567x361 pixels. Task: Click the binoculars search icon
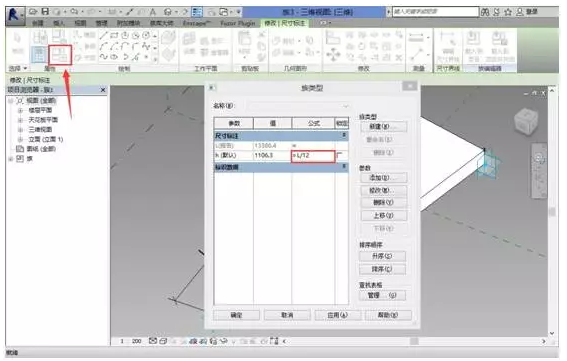click(485, 12)
